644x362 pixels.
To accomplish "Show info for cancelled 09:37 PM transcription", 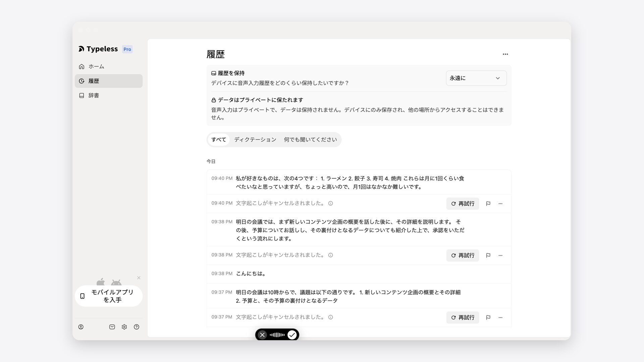I will point(330,317).
